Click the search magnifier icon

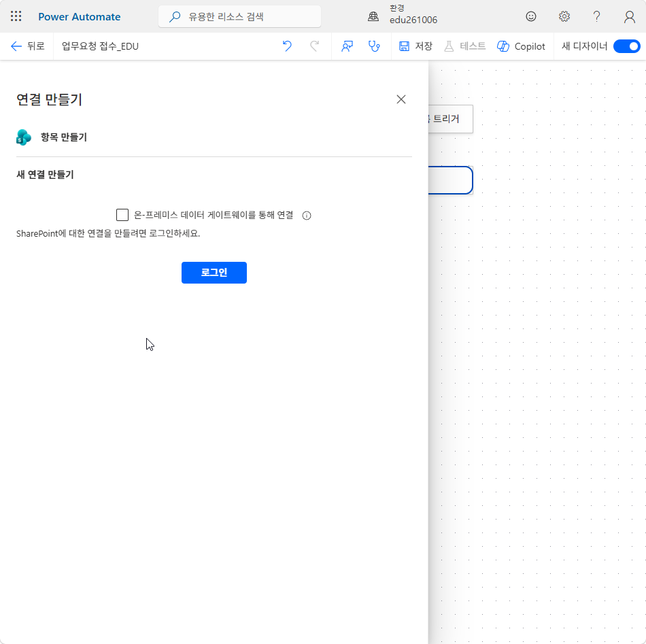(x=175, y=17)
